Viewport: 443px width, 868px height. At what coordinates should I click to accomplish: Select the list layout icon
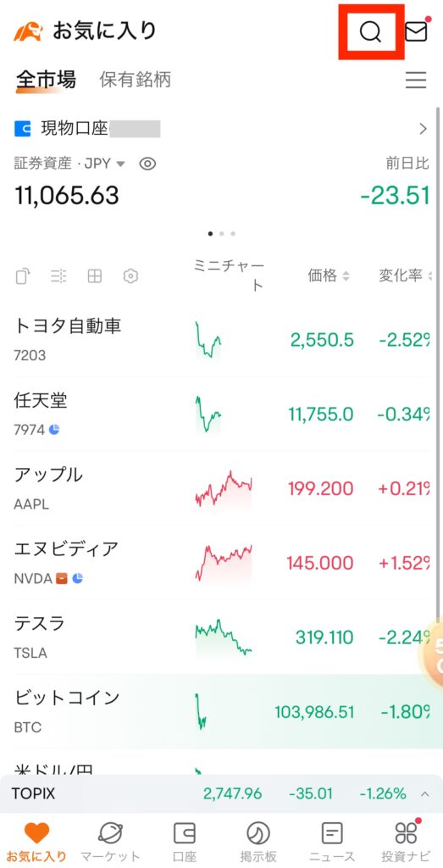tap(58, 275)
